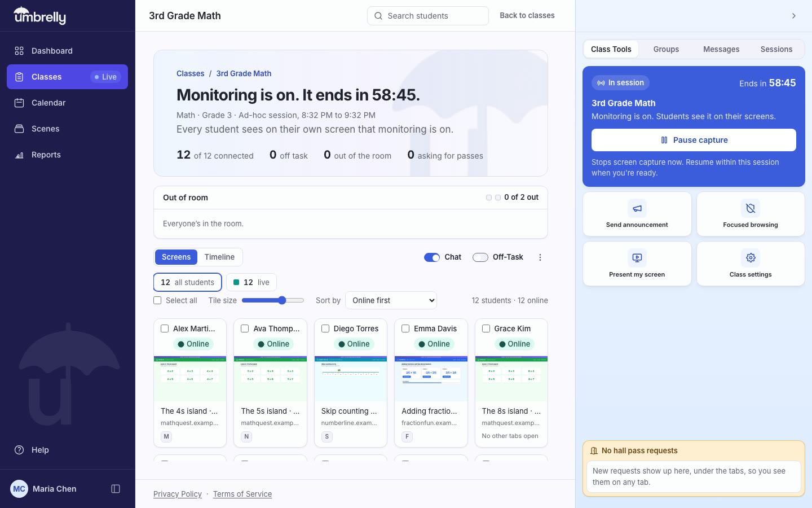812x508 pixels.
Task: Click the Reports chart icon
Action: click(19, 155)
